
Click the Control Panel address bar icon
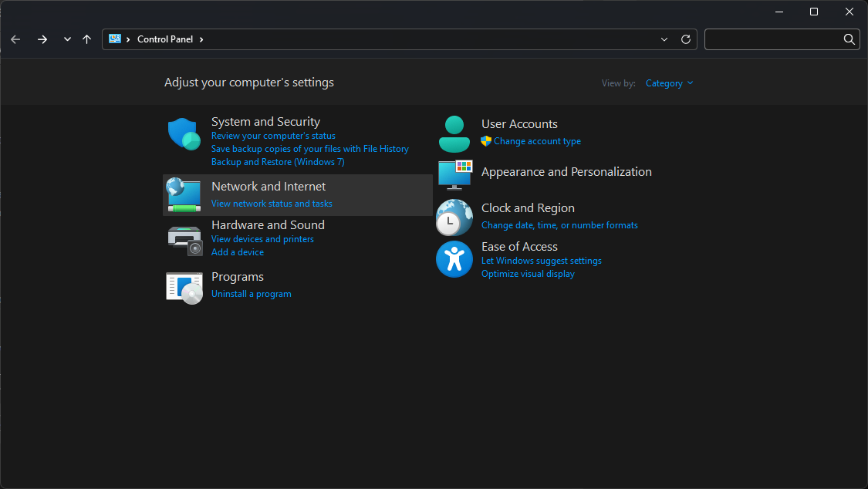click(115, 39)
